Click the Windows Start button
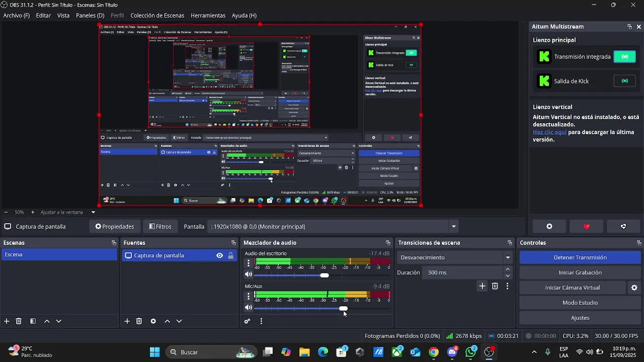 [154, 352]
